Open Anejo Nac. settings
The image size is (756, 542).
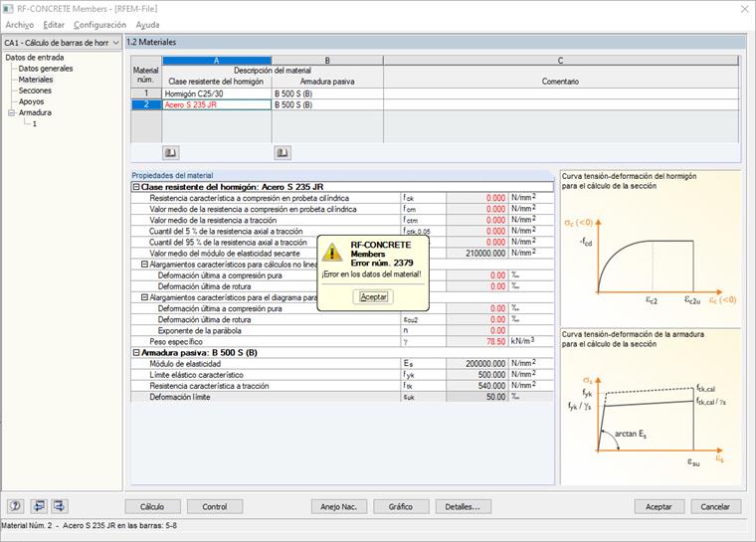tap(339, 507)
